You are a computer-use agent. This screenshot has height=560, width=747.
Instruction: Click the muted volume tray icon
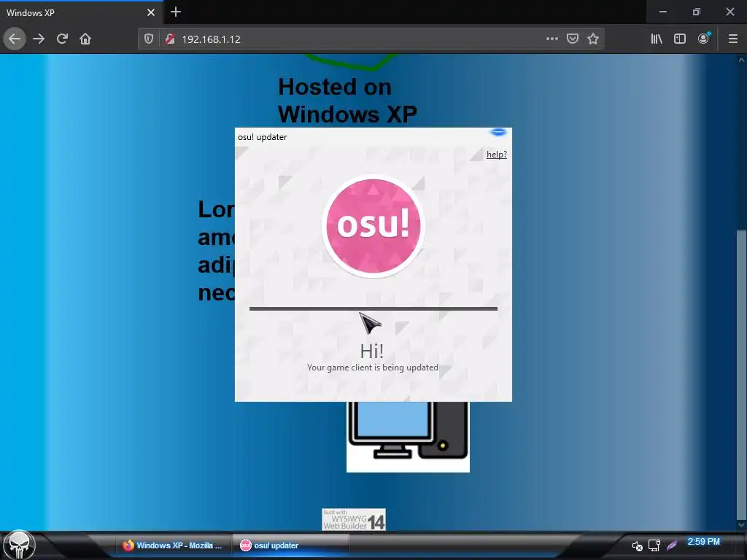point(637,545)
